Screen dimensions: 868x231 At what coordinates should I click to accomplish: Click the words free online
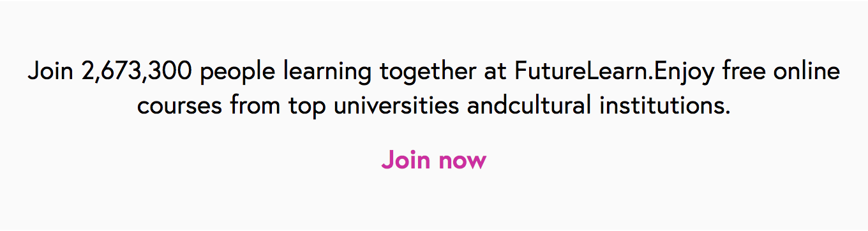[x=782, y=71]
